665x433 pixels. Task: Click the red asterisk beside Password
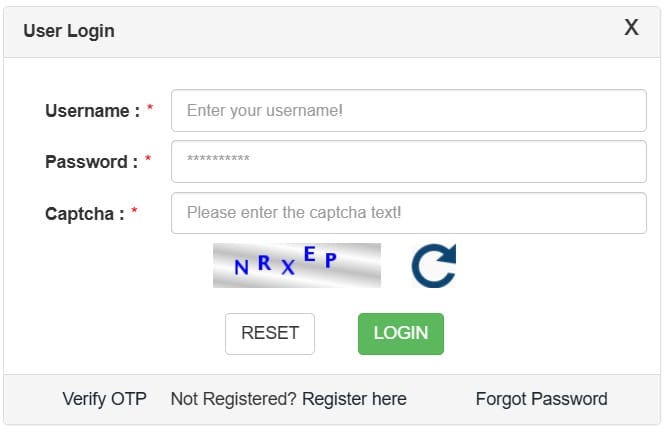point(148,159)
